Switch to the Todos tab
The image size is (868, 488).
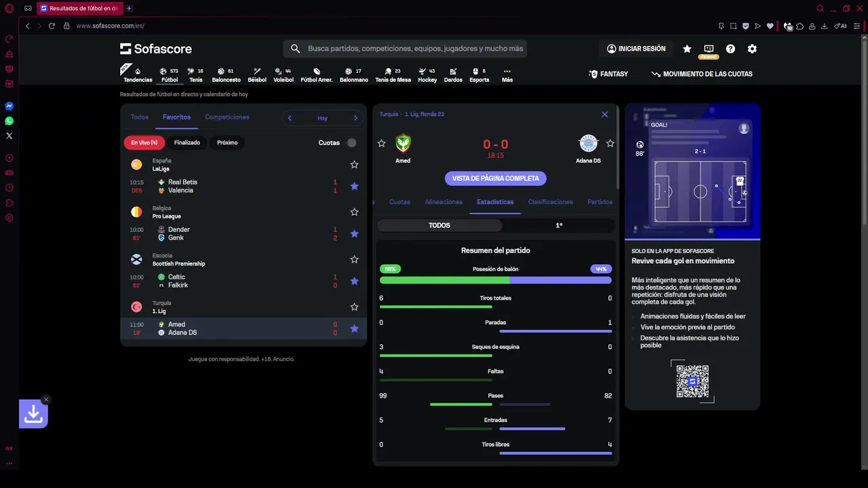click(x=139, y=117)
